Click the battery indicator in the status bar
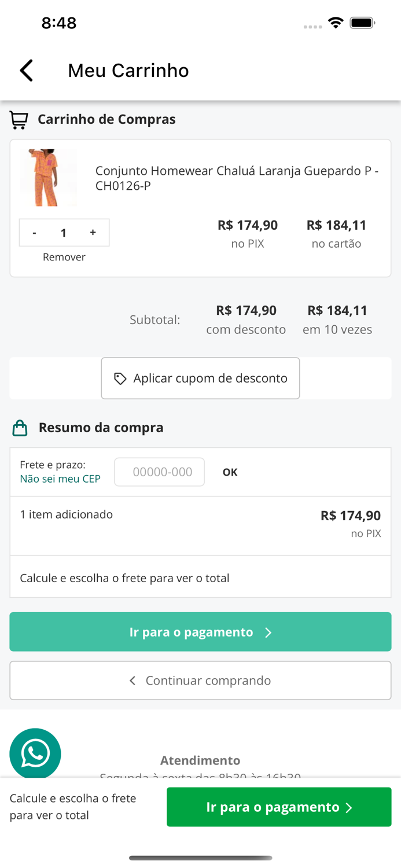The width and height of the screenshot is (401, 868). (x=361, y=23)
